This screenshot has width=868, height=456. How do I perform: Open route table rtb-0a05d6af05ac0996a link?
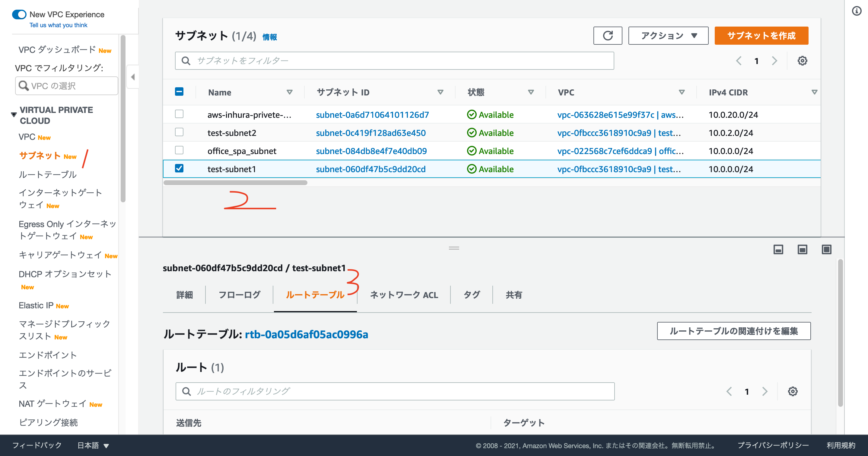click(306, 334)
